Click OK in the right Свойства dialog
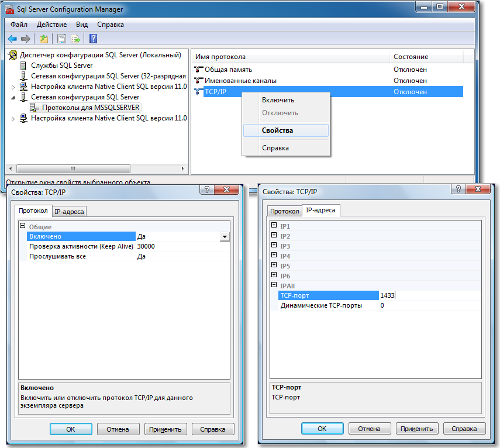 322,429
